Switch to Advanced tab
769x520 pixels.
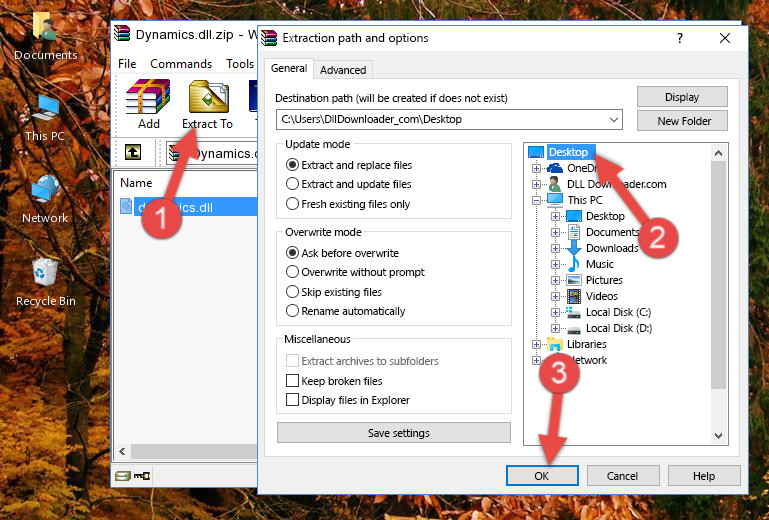343,70
